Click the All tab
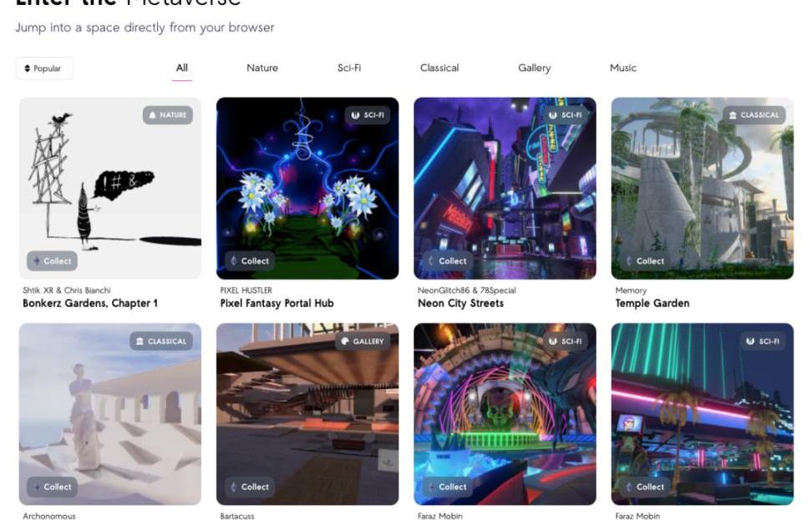 182,68
